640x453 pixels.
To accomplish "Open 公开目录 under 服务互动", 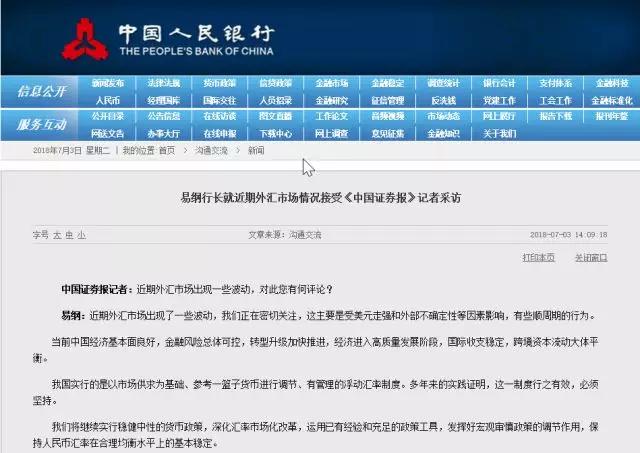I will (108, 116).
